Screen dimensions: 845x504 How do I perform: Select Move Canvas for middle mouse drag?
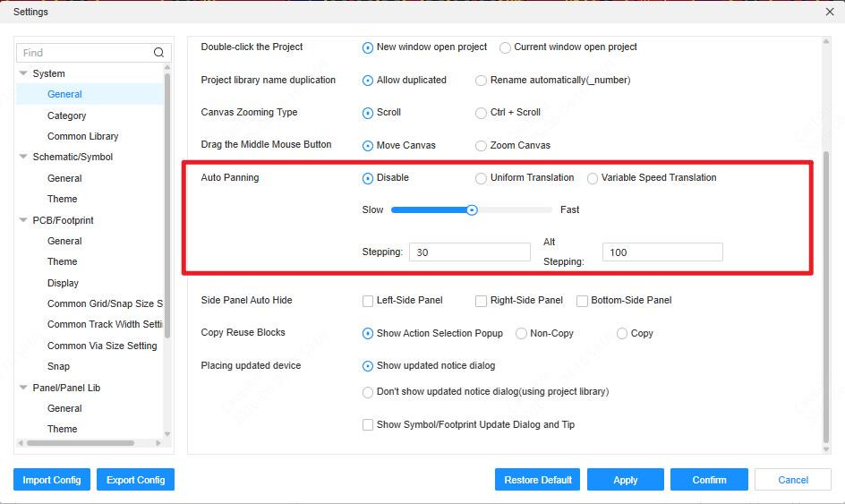pyautogui.click(x=368, y=146)
